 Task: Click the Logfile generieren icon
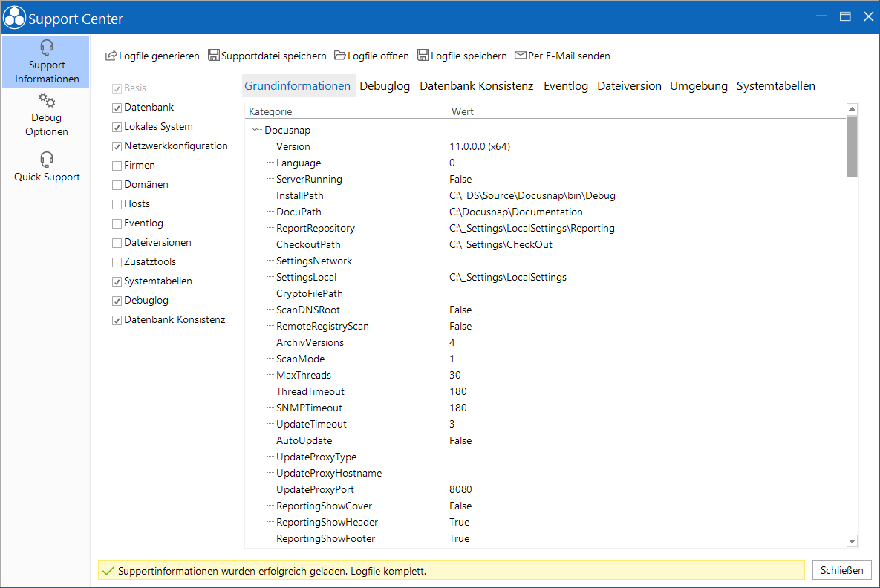[x=111, y=56]
